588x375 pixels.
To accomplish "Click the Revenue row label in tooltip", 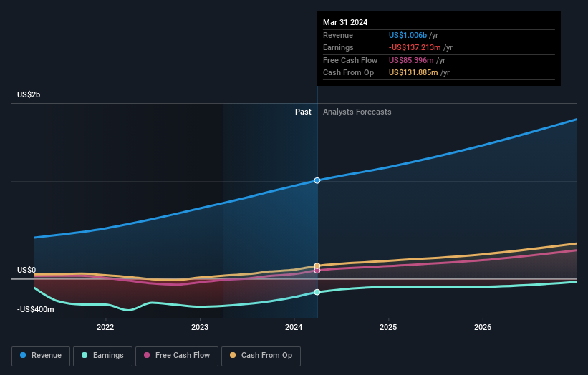I will [338, 35].
